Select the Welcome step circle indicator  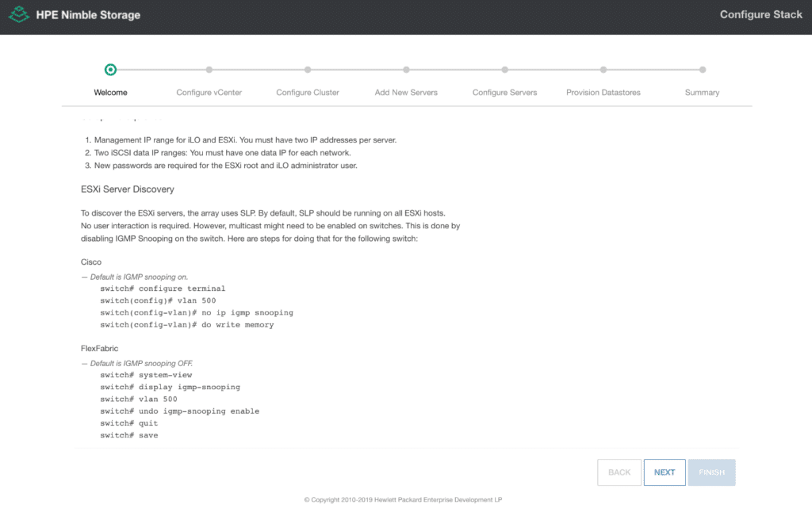point(110,70)
